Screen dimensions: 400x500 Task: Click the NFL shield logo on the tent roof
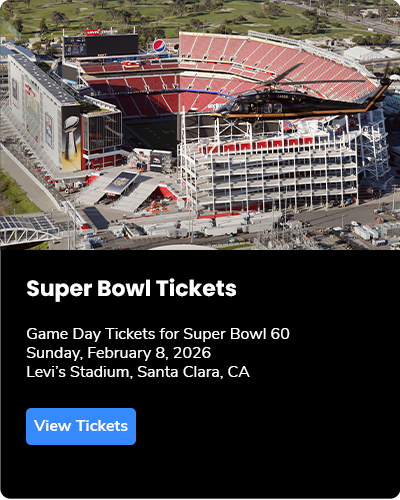(x=121, y=183)
